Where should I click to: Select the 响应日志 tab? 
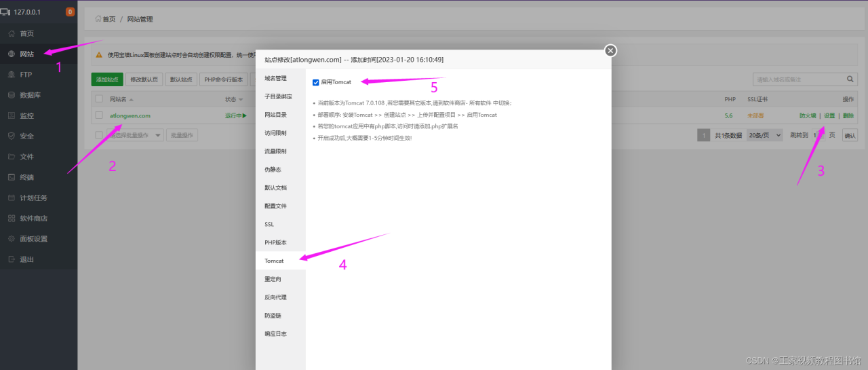click(281, 334)
